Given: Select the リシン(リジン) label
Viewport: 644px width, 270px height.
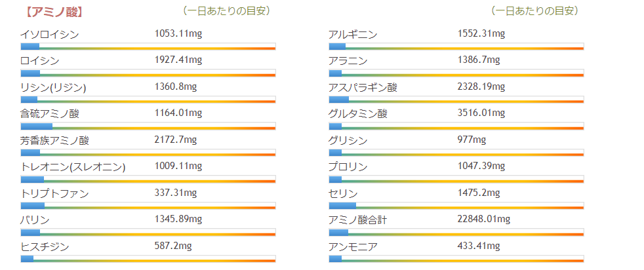Looking at the screenshot, I should 53,87.
